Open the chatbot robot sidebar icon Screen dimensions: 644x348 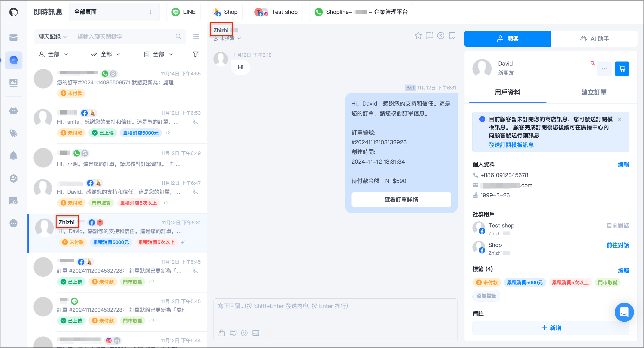pyautogui.click(x=13, y=110)
